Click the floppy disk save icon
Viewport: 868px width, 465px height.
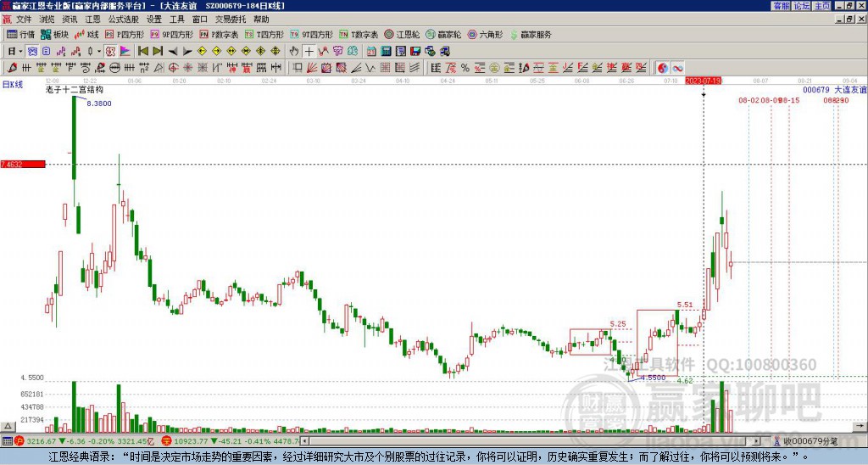[x=415, y=52]
